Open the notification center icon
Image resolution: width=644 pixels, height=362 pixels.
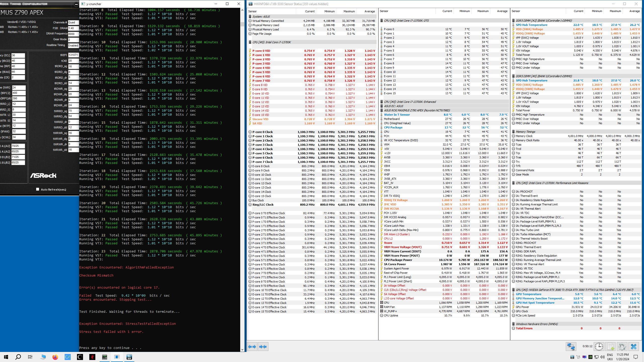(x=636, y=357)
